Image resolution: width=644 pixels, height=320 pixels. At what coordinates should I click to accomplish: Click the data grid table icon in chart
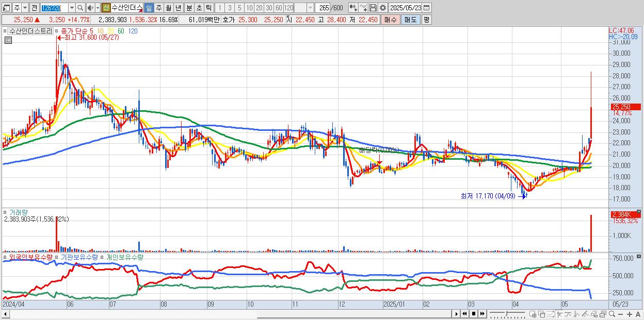coord(8,40)
